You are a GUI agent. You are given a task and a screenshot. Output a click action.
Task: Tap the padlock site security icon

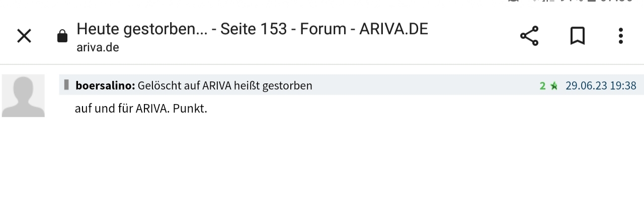pyautogui.click(x=62, y=37)
